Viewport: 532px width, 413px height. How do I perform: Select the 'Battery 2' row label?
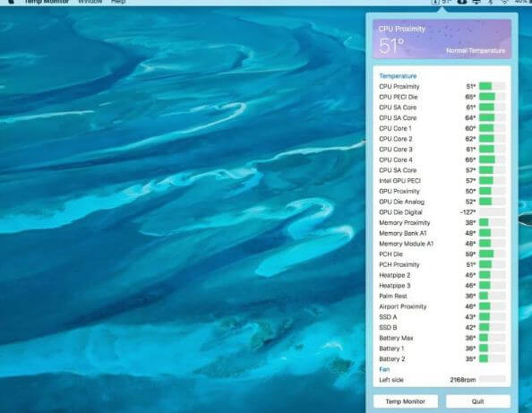[392, 359]
